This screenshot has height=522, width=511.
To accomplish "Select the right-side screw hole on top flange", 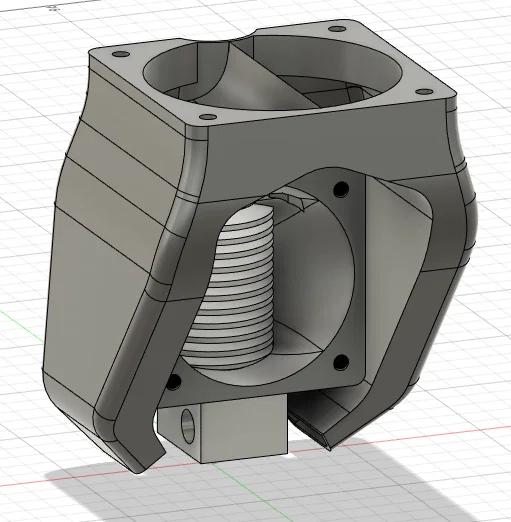I will click(x=424, y=92).
